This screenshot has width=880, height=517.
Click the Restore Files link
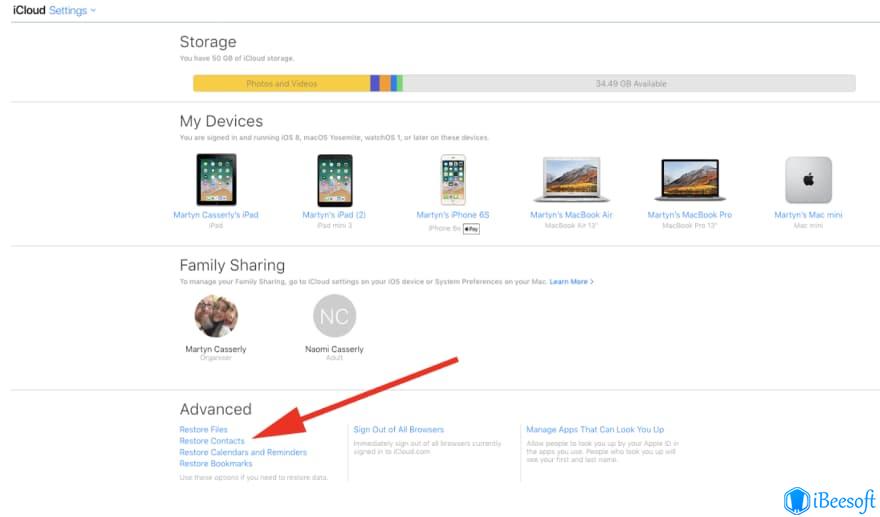204,429
